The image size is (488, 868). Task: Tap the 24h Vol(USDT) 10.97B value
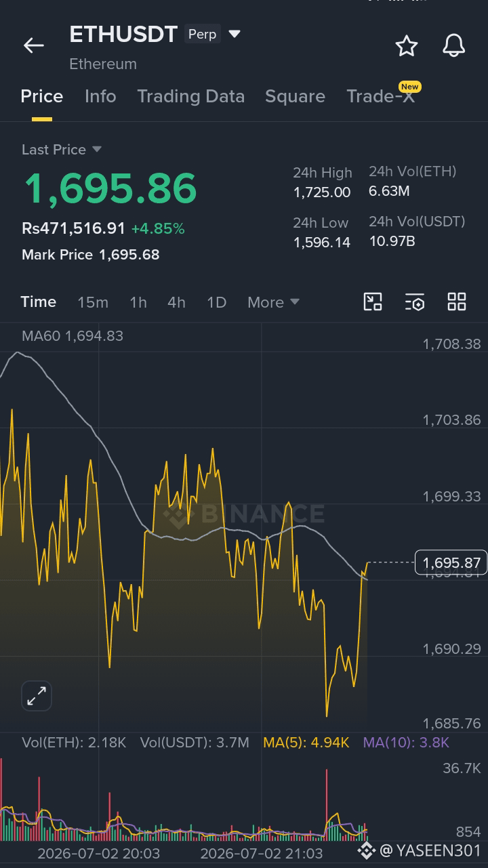tap(392, 241)
